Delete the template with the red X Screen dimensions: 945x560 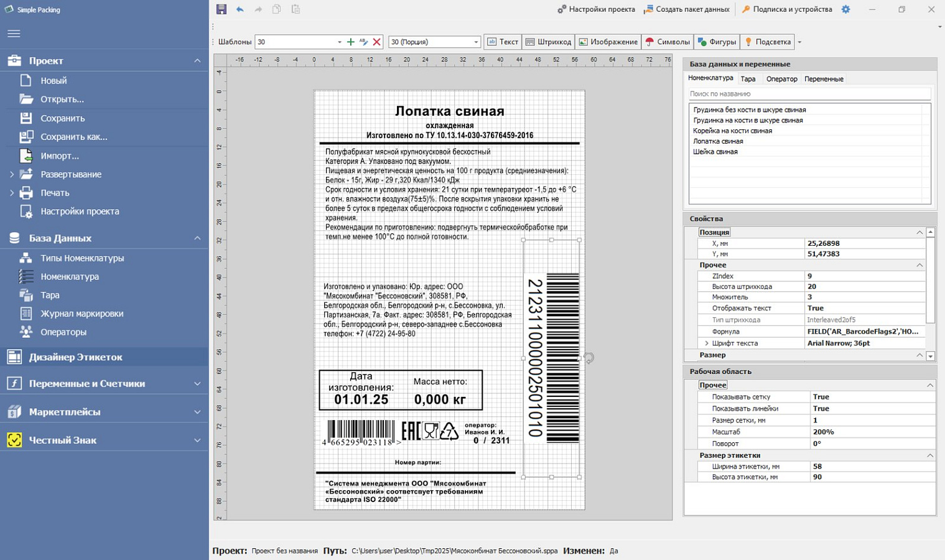click(x=377, y=42)
